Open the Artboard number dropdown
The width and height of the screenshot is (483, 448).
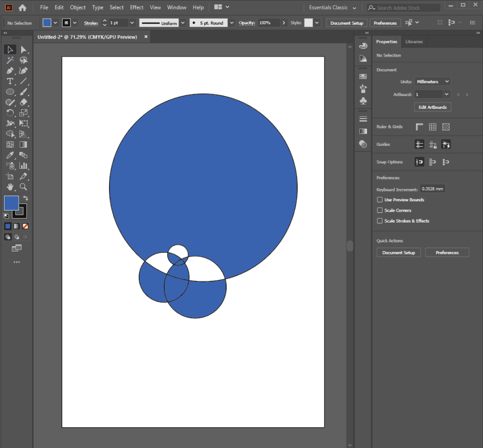click(x=432, y=94)
